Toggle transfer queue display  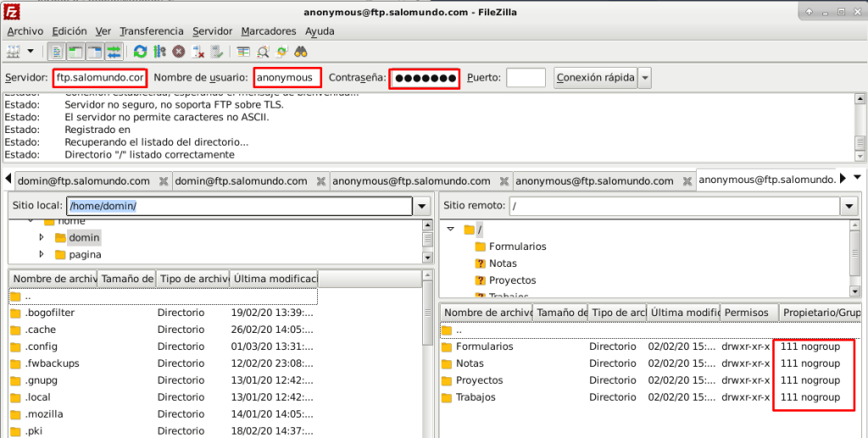point(114,52)
